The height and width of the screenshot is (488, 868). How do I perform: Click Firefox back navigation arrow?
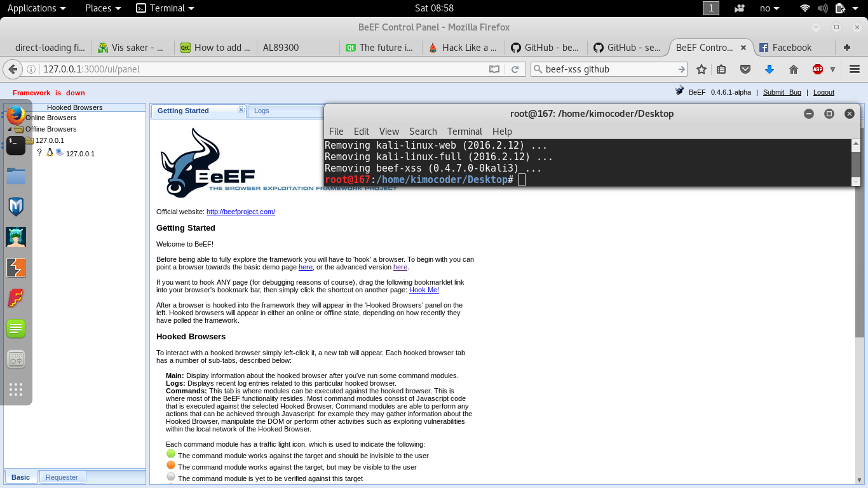[x=12, y=69]
